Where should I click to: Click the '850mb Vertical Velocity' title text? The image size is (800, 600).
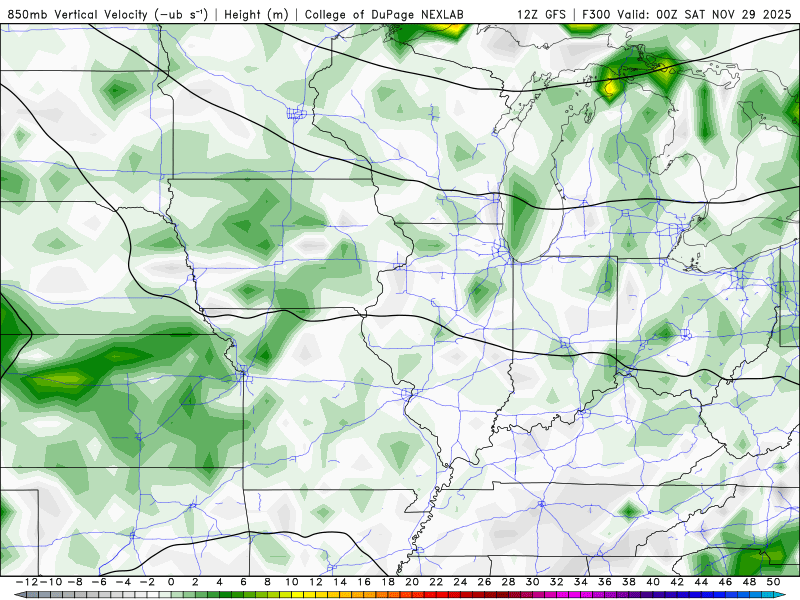(78, 15)
